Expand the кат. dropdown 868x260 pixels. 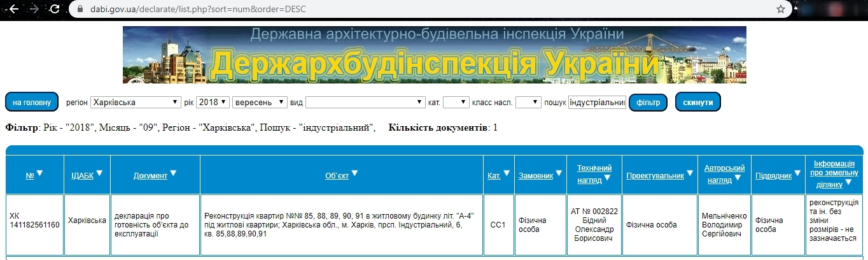[456, 102]
